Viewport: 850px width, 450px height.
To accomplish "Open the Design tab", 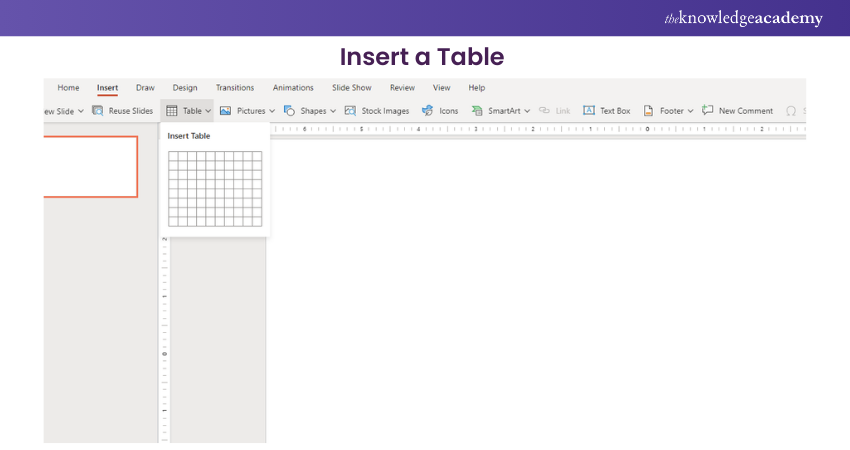I will click(185, 88).
